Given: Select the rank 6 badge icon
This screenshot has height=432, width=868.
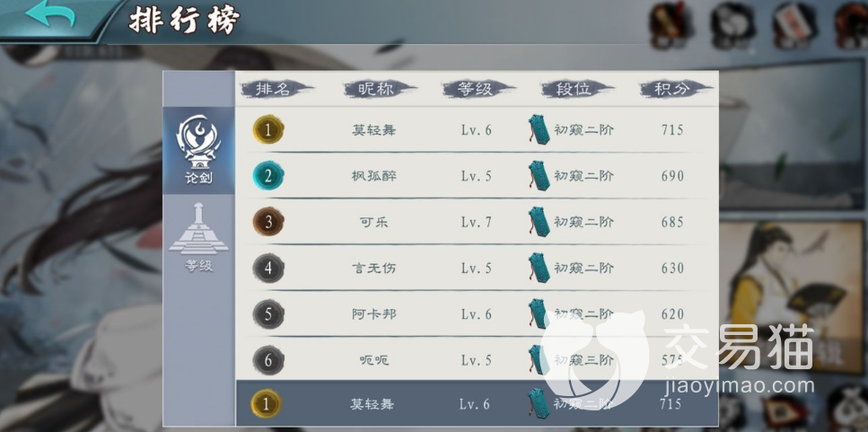Looking at the screenshot, I should (268, 360).
